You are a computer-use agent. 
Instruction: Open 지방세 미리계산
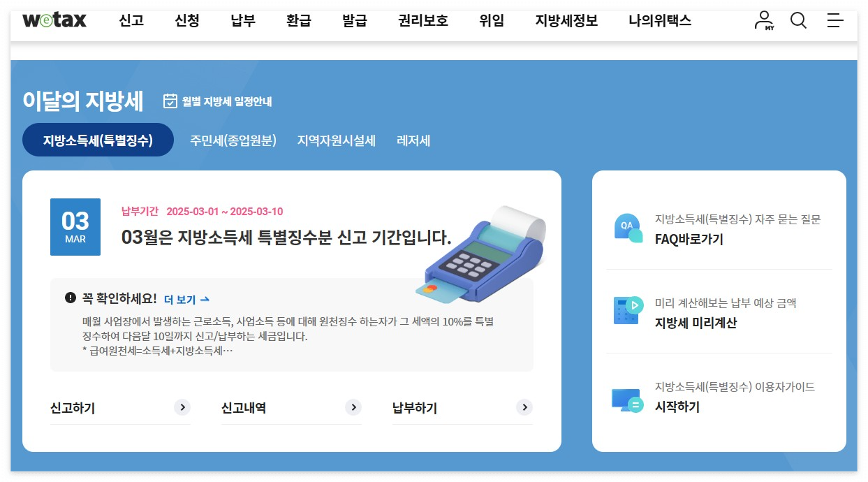coord(696,323)
